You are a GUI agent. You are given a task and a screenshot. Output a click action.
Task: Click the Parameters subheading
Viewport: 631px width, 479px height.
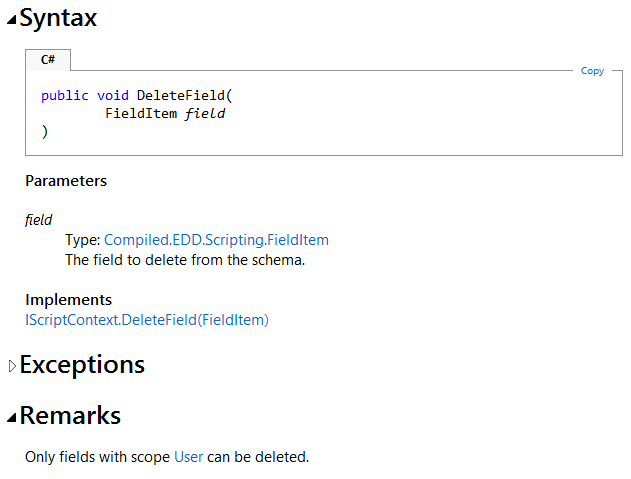pyautogui.click(x=66, y=181)
